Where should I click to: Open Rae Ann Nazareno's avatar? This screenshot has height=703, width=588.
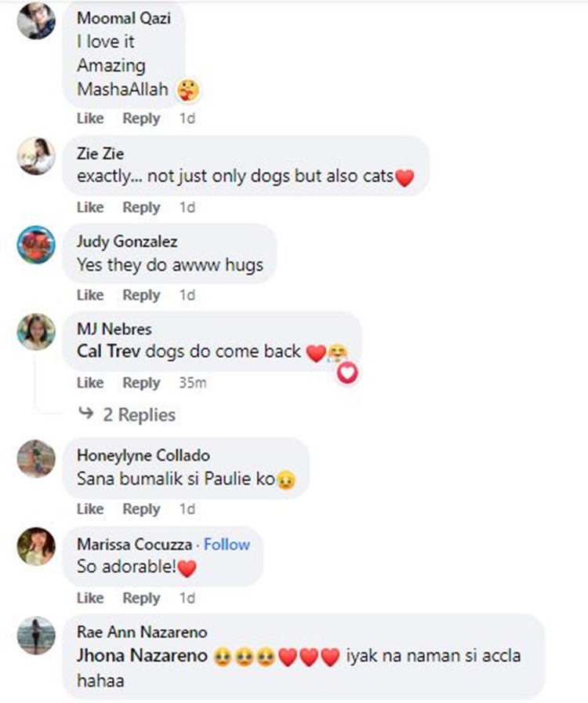coord(36,635)
